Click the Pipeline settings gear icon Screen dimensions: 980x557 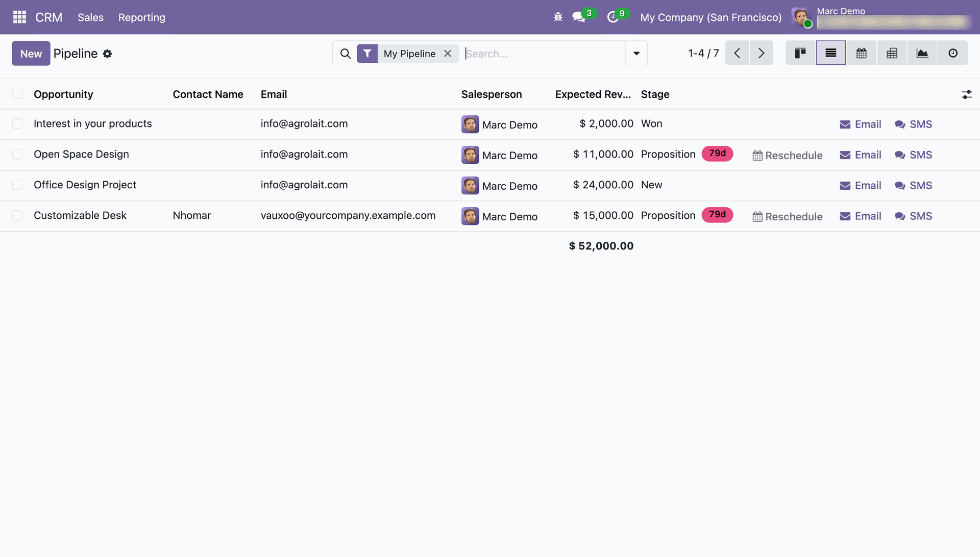click(x=107, y=54)
